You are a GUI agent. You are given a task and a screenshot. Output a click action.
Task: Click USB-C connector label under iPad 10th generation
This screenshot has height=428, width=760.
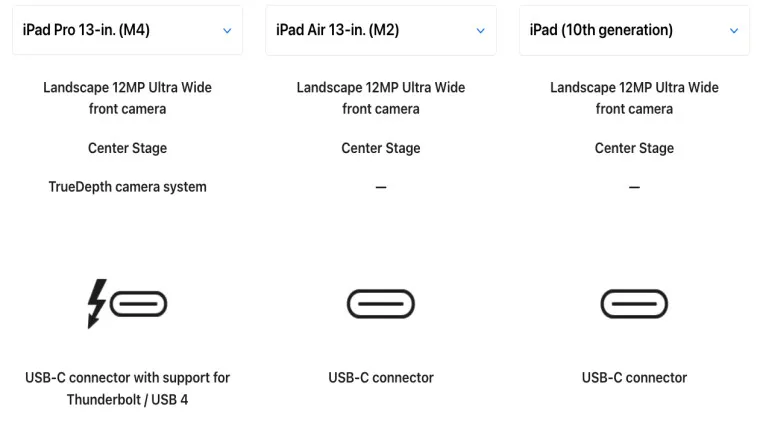coord(634,378)
